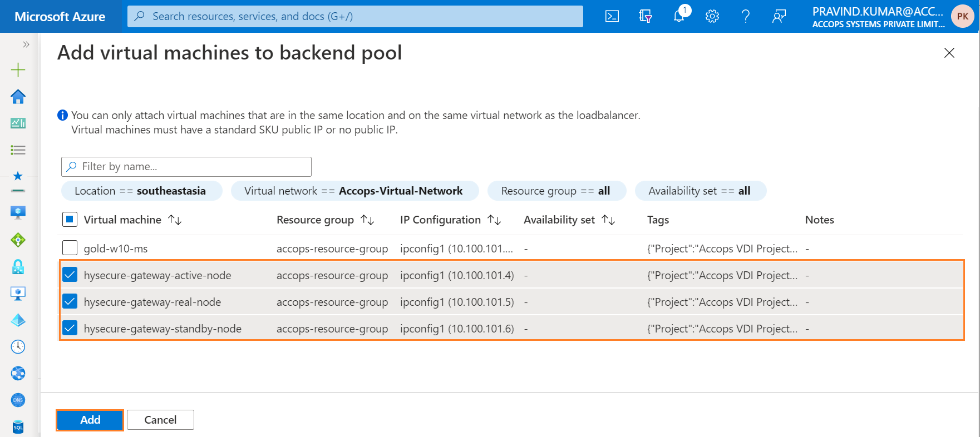Open the Feedback icon

point(779,16)
